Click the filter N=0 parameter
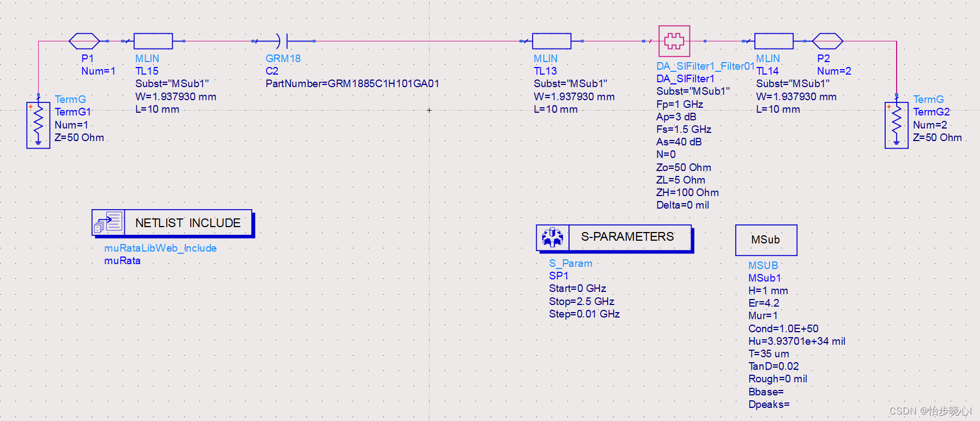This screenshot has height=421, width=980. click(x=666, y=154)
